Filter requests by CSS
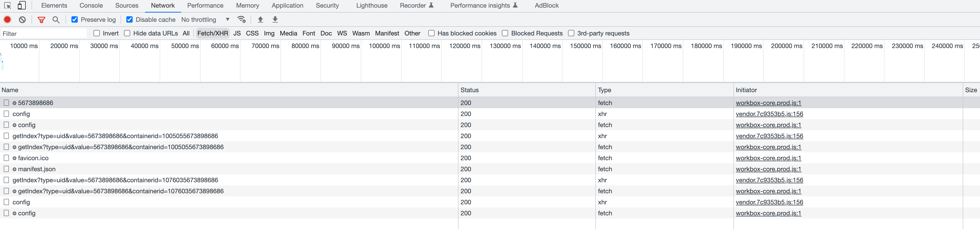980x229 pixels. [252, 33]
